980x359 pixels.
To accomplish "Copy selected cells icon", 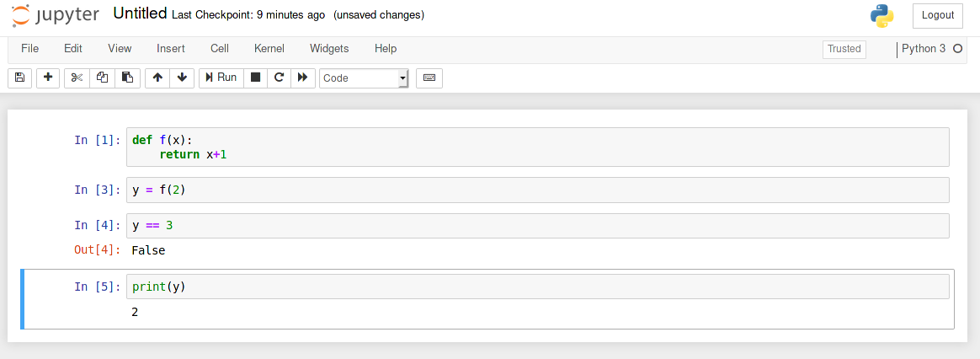I will [102, 78].
